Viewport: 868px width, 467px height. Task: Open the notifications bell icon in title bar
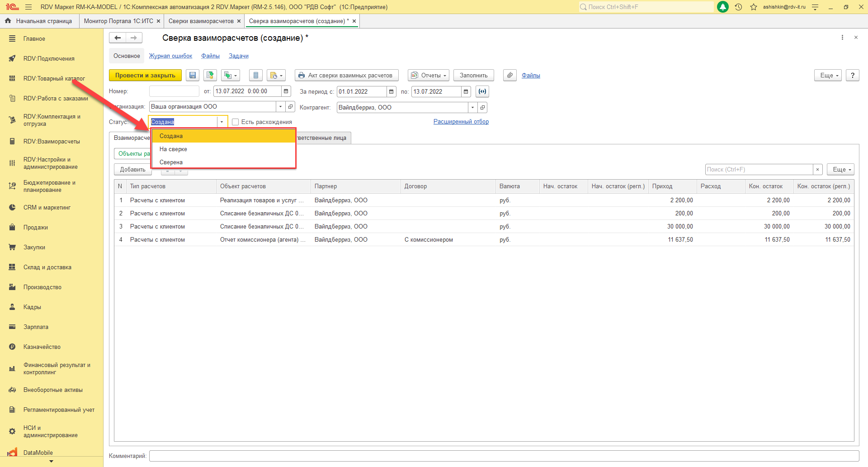(723, 7)
